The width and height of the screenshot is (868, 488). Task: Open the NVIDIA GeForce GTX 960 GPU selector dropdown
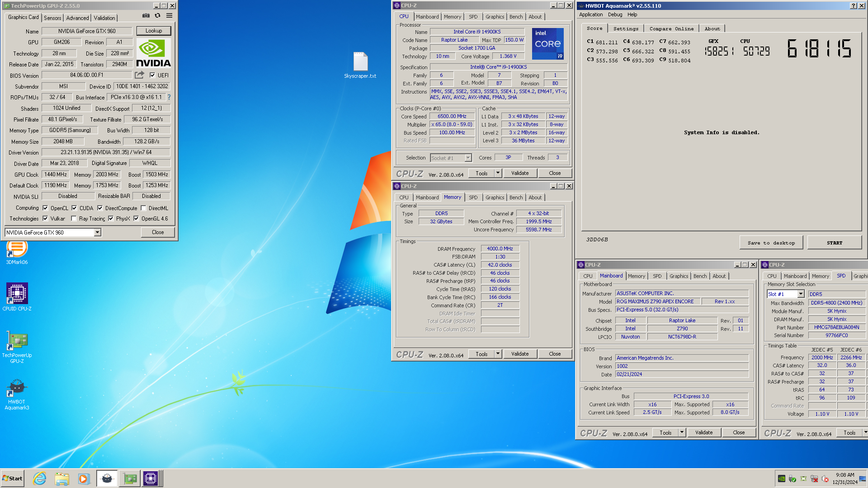(x=97, y=232)
